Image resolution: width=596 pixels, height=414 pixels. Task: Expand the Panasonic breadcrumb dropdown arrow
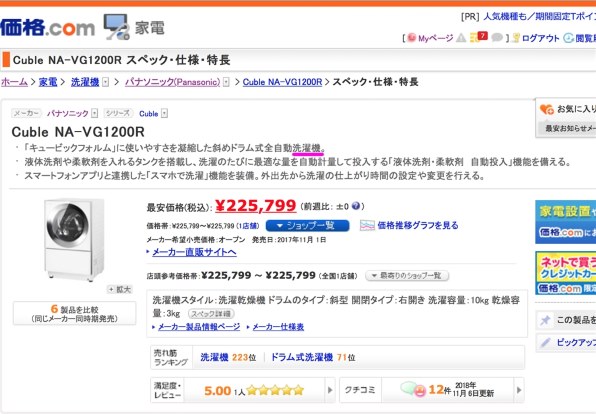tap(226, 82)
